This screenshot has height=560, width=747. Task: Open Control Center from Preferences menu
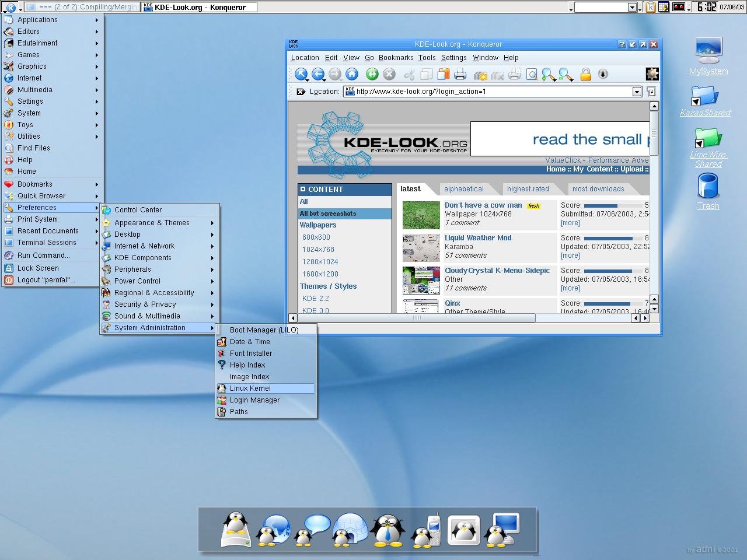(x=159, y=210)
